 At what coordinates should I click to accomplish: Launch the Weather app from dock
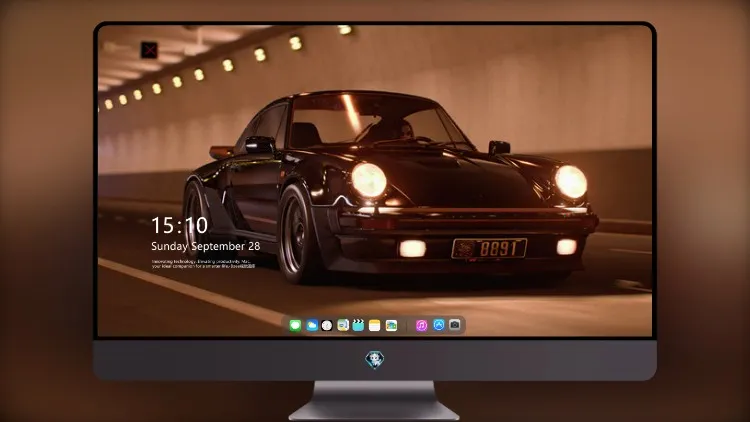tap(311, 325)
